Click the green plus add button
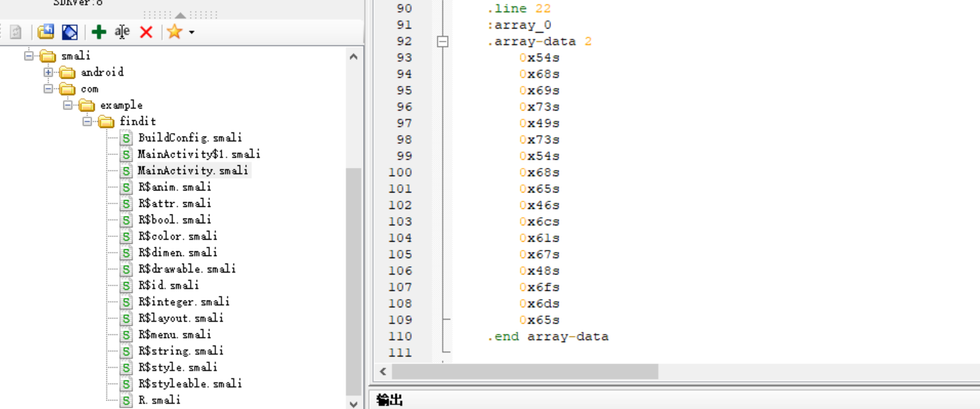The height and width of the screenshot is (409, 980). (x=99, y=32)
